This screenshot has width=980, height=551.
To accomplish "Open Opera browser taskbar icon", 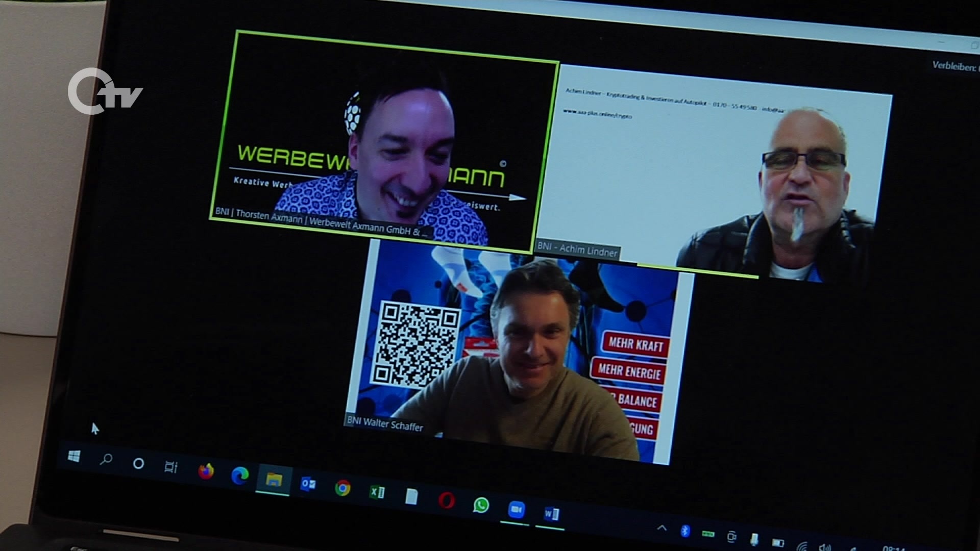I will tap(447, 500).
